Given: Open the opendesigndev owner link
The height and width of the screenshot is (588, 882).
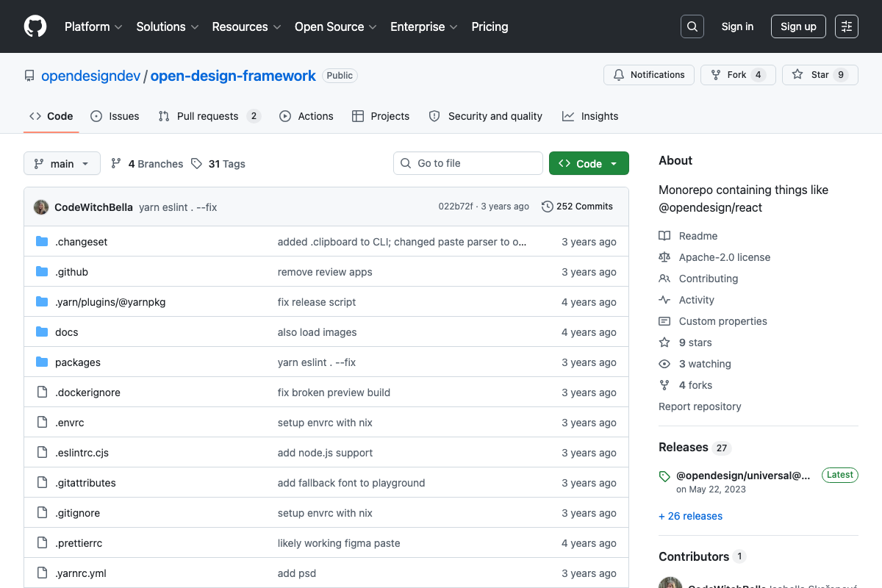Looking at the screenshot, I should coord(91,76).
